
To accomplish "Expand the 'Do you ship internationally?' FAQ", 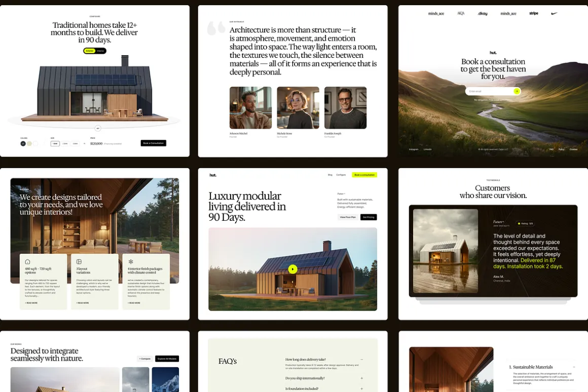I will pyautogui.click(x=361, y=378).
